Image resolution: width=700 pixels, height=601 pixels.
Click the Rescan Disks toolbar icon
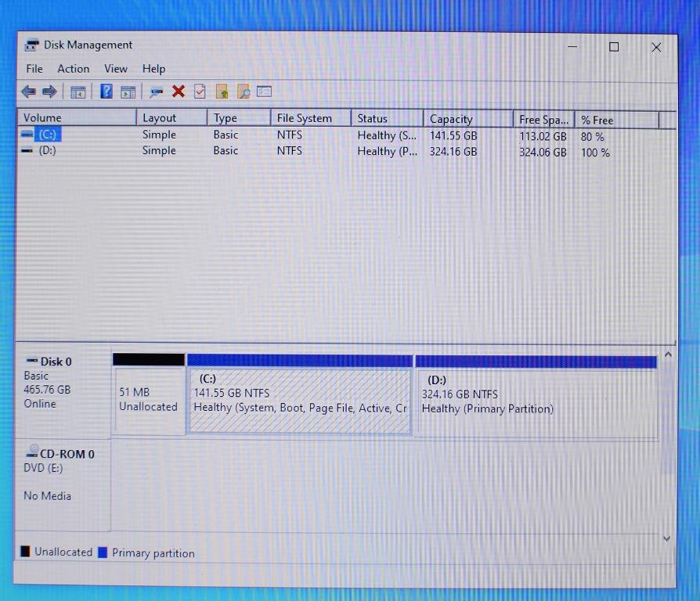(x=222, y=92)
